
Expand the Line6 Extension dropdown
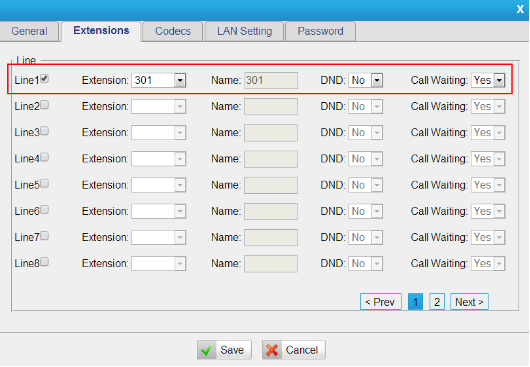click(159, 211)
